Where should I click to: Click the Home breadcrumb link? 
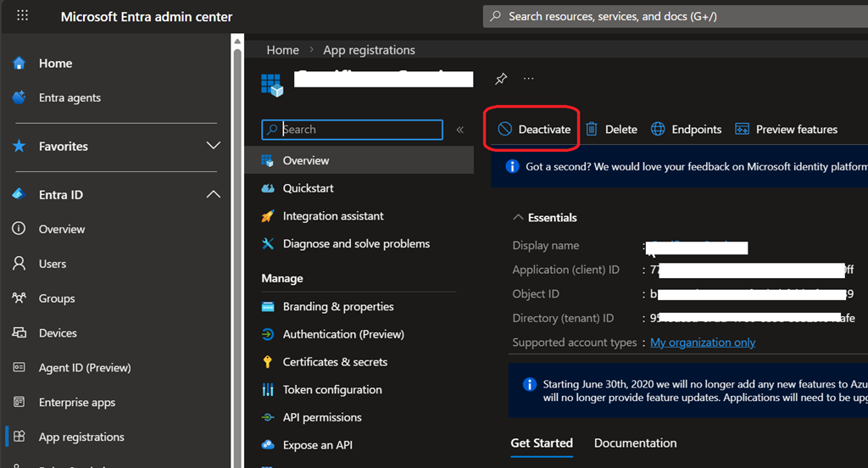(x=282, y=50)
